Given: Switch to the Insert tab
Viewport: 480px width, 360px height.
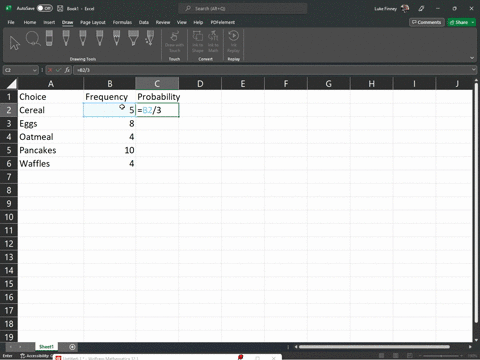Looking at the screenshot, I should pyautogui.click(x=49, y=22).
